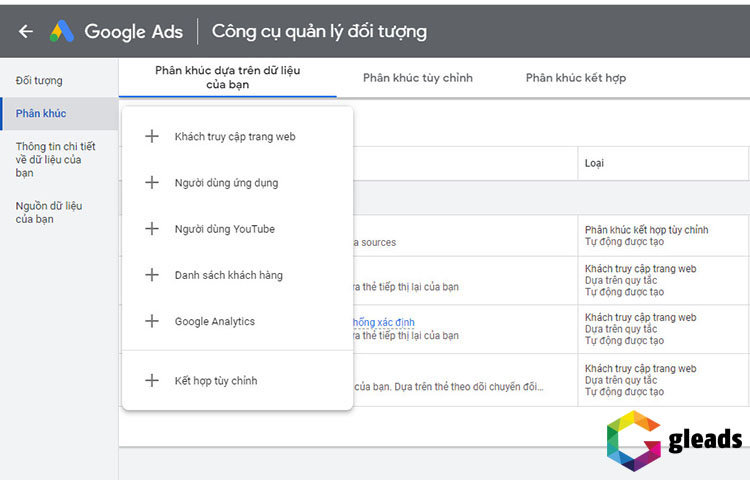
Task: Choose Kết hợp tùy chỉnh menu entry
Action: pyautogui.click(x=238, y=381)
